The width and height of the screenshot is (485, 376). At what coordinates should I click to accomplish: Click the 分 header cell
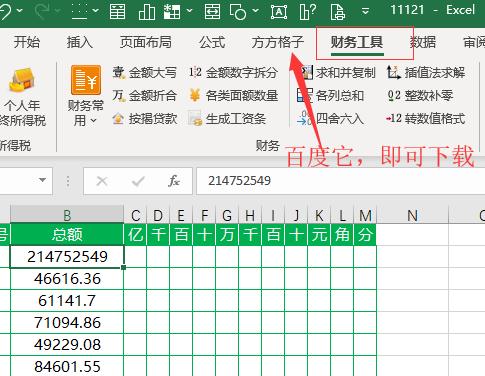365,234
